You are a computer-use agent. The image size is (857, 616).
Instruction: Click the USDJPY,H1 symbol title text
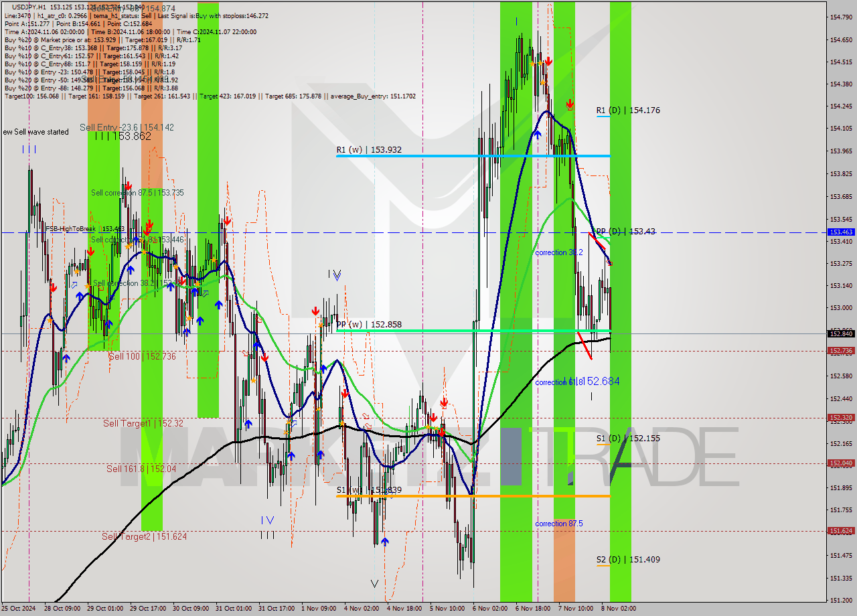point(29,7)
